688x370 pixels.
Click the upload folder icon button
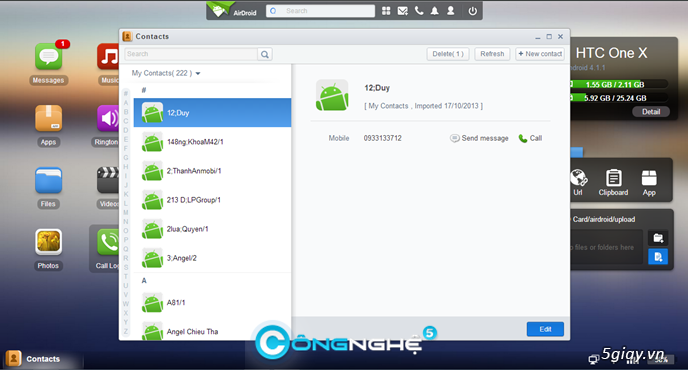click(x=658, y=238)
